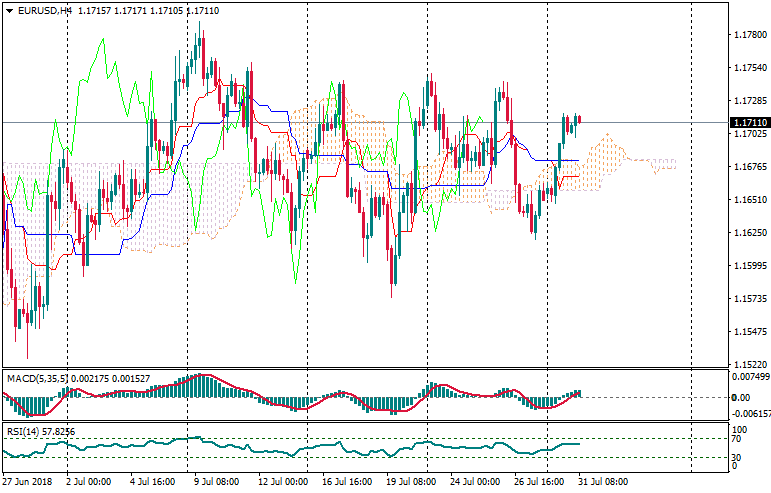Click the MACD 0.00 zero-level label
771x493 pixels.
[740, 397]
